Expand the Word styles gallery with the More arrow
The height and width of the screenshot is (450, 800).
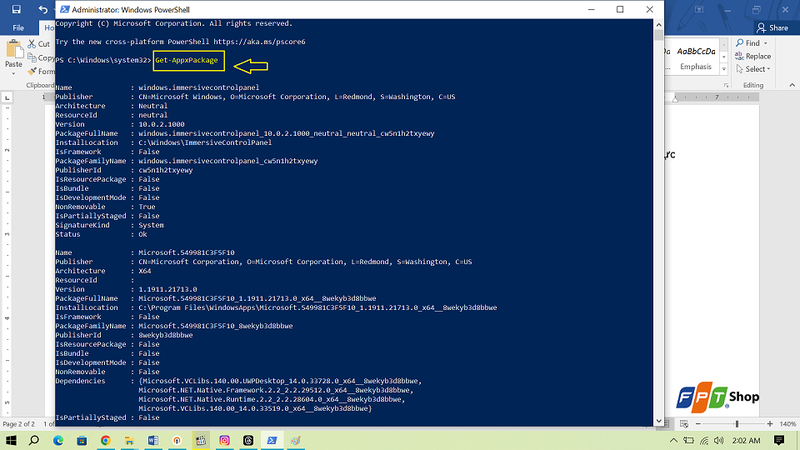[x=723, y=69]
